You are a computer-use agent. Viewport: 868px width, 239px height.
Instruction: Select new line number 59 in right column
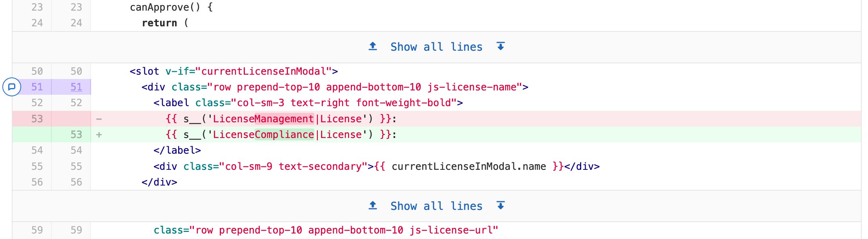point(76,230)
